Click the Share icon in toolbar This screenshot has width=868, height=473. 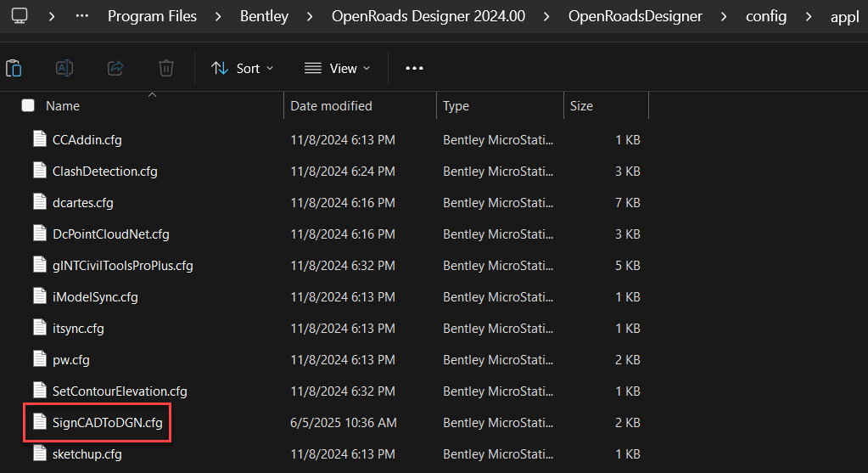(x=116, y=68)
